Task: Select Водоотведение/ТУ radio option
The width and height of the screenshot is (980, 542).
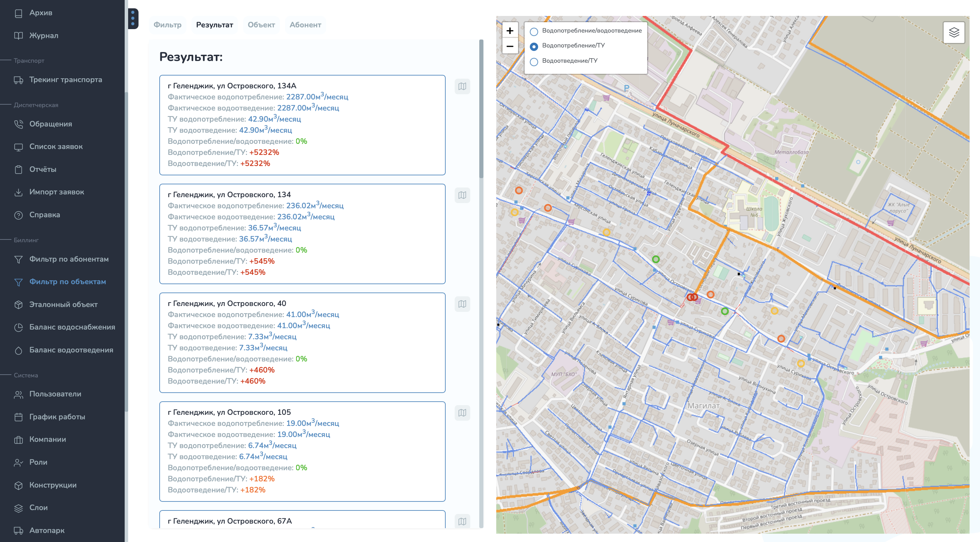Action: (534, 62)
